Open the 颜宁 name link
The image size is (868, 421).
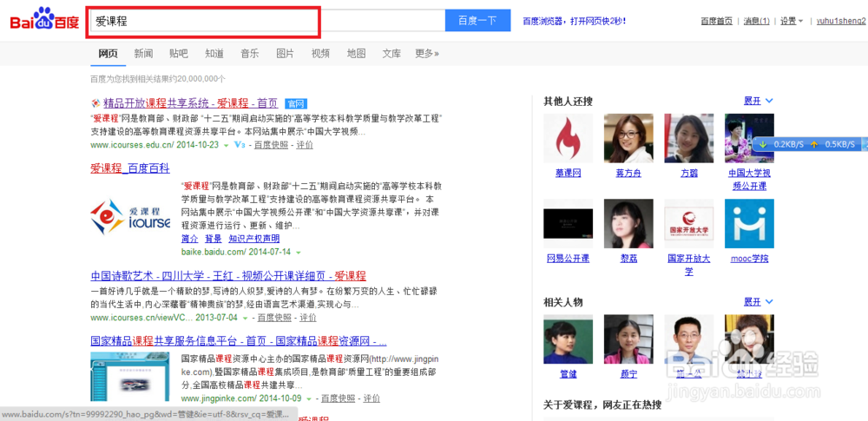(x=628, y=374)
